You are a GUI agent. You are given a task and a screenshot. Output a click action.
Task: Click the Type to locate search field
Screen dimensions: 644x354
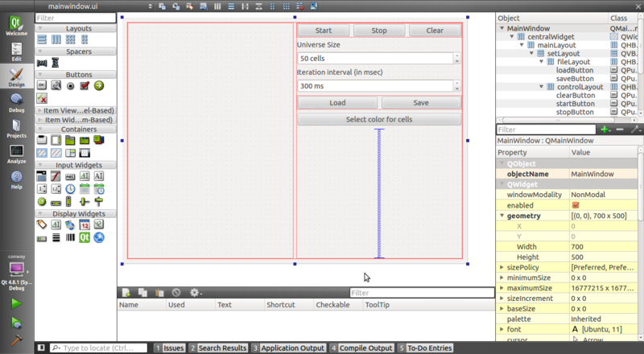98,348
